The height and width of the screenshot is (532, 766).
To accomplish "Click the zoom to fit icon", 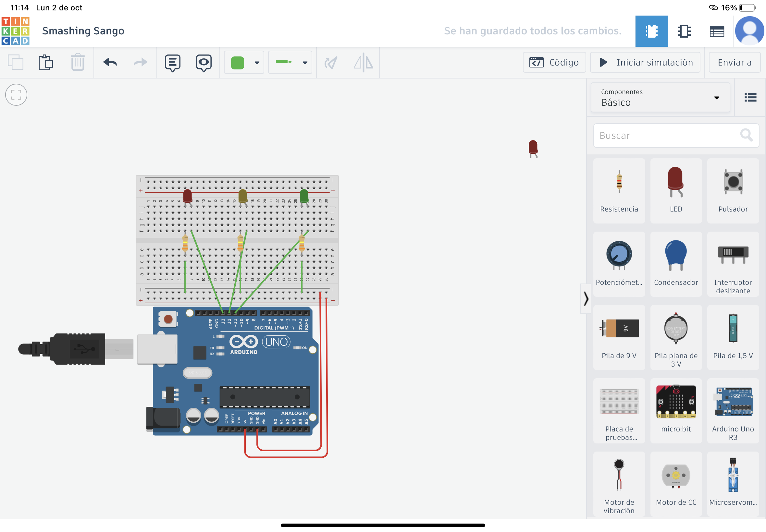I will [x=16, y=95].
